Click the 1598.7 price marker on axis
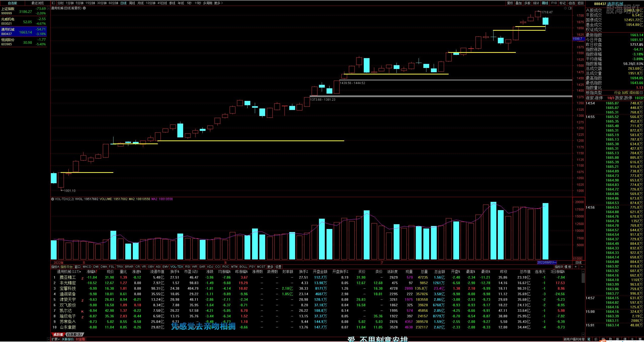644x342 pixels. click(x=578, y=39)
